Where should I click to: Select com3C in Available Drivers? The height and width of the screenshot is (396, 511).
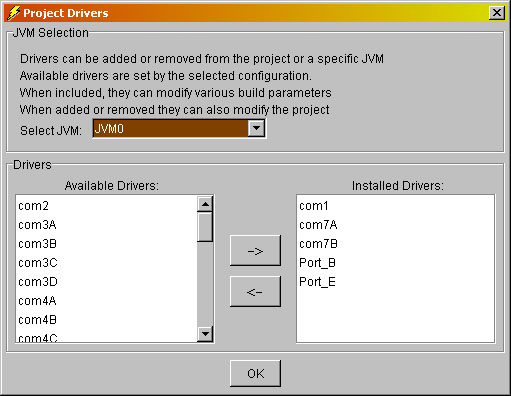107,263
